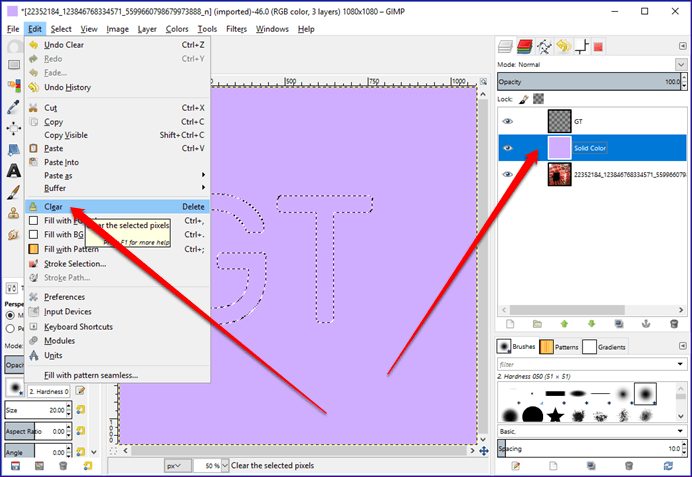The width and height of the screenshot is (692, 477).
Task: Open the Paths dock tab
Action: pyautogui.click(x=544, y=46)
